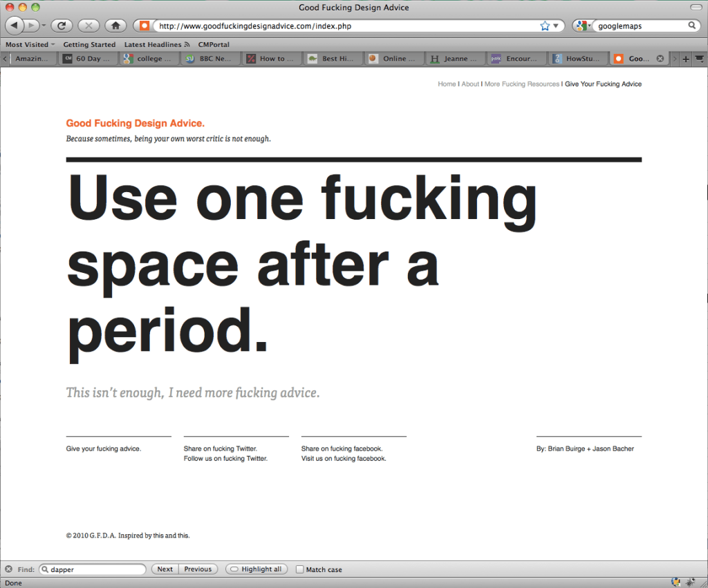
Task: Switch to the BBC News tab
Action: pyautogui.click(x=210, y=59)
